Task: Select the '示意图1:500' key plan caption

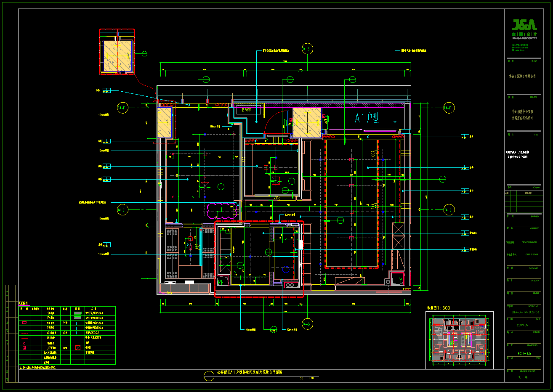Action: pyautogui.click(x=439, y=308)
